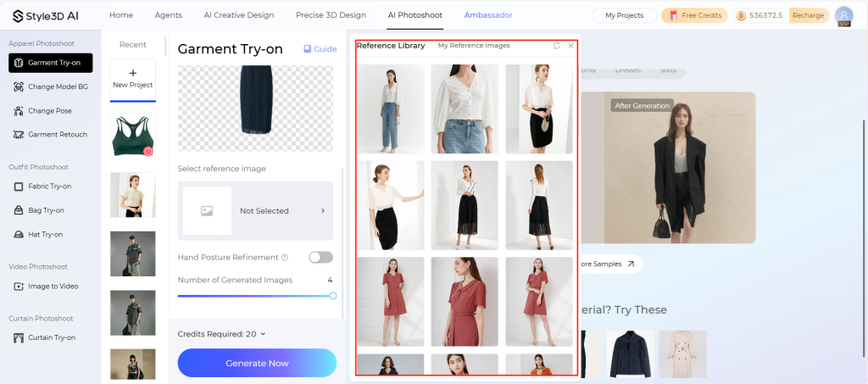Select the Not Selected reference image field

click(255, 211)
